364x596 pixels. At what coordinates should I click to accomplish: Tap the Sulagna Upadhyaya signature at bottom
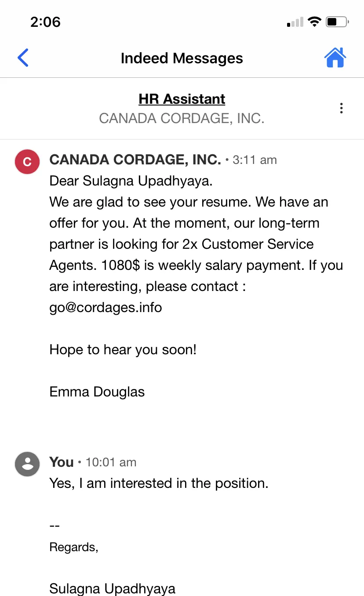pyautogui.click(x=113, y=589)
